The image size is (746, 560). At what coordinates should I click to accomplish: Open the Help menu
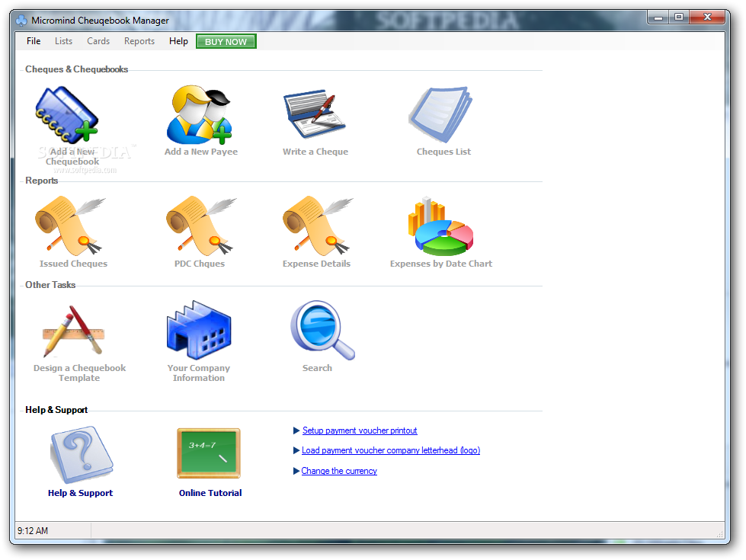(178, 41)
